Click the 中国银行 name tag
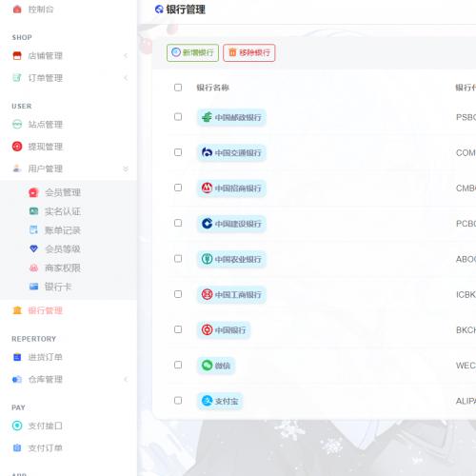The width and height of the screenshot is (476, 476). tap(224, 330)
